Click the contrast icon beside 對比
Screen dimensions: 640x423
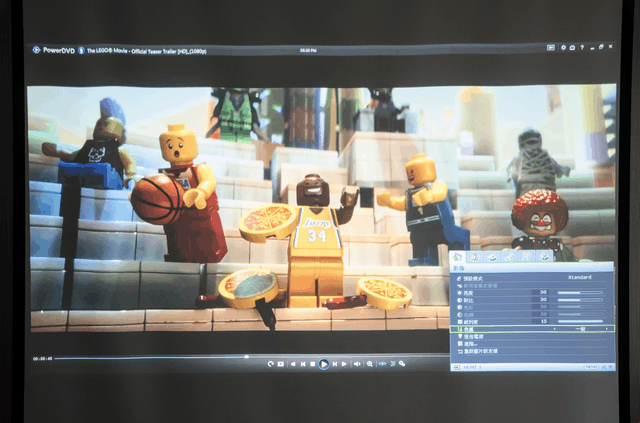(459, 300)
